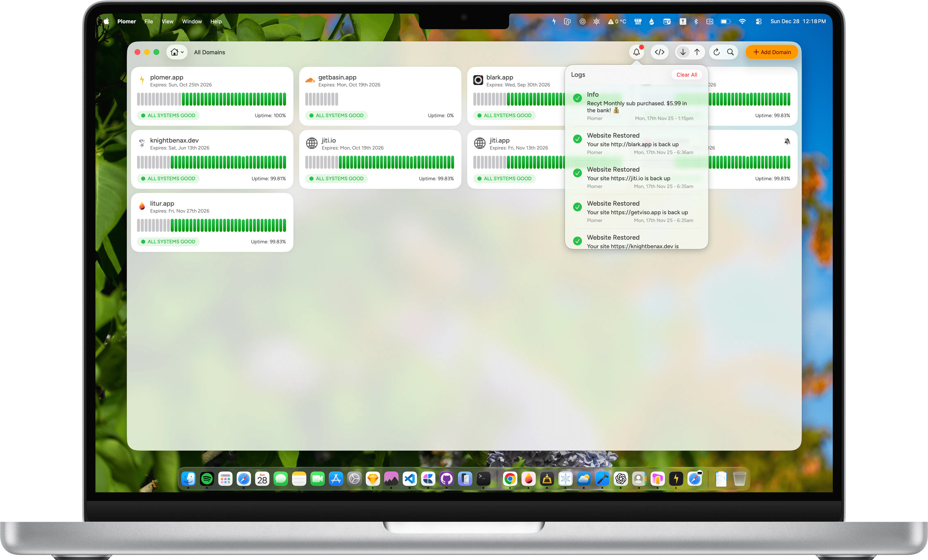Click ALL SYSTEMS GOOD badge on getbasin.app

click(336, 115)
